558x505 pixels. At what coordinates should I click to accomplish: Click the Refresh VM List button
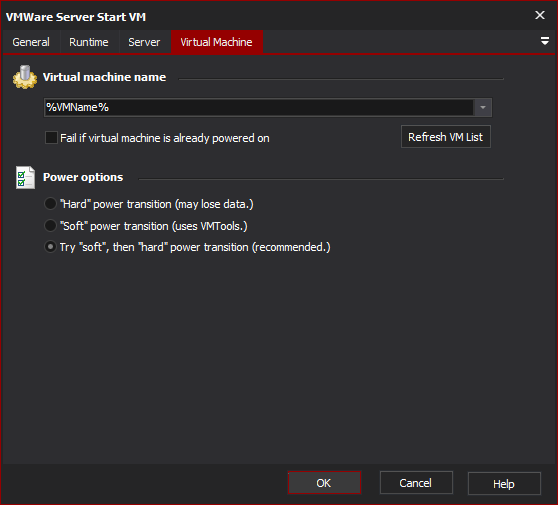pyautogui.click(x=446, y=137)
